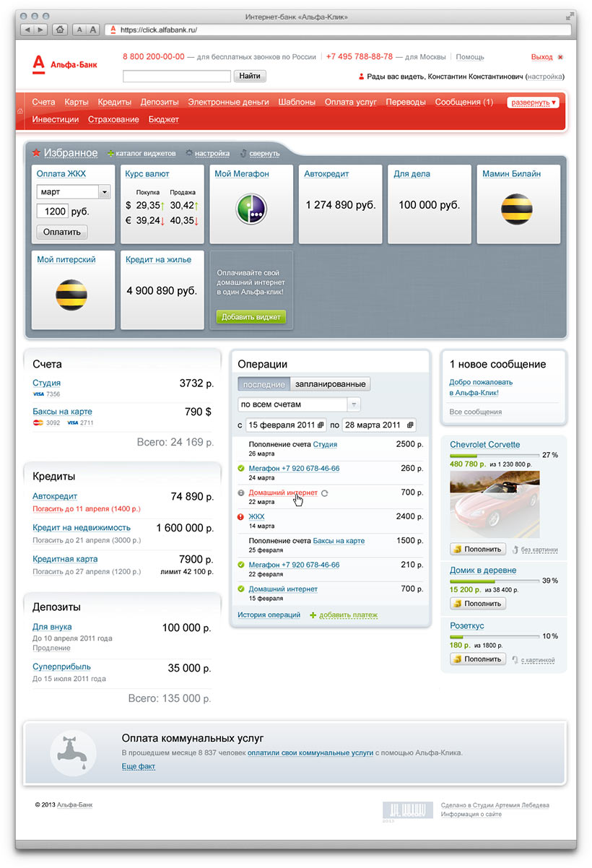Click the refresh icon next to Домашний интернет
Image resolution: width=592 pixels, height=868 pixels.
[325, 492]
